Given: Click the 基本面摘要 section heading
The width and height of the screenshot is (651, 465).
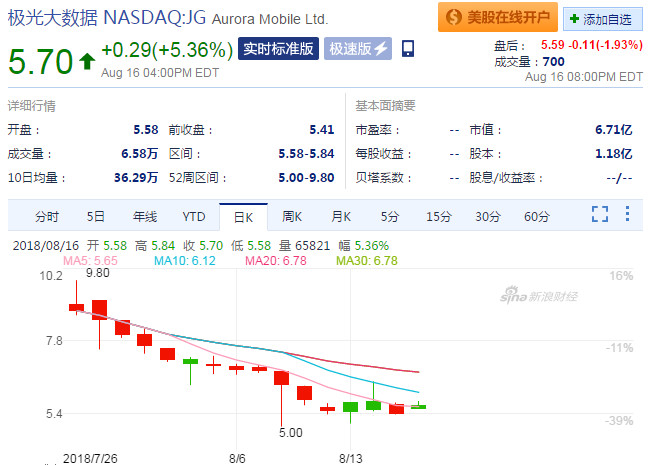Looking at the screenshot, I should pyautogui.click(x=385, y=106).
